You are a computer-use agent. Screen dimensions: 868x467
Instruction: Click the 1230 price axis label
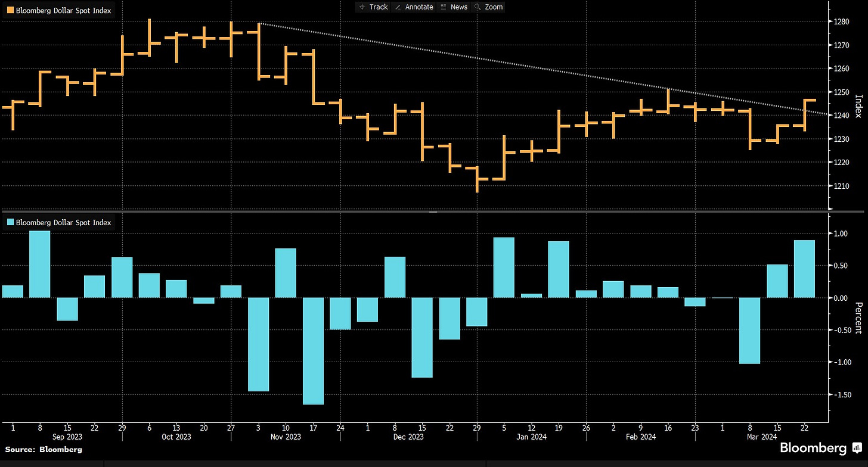tap(840, 139)
